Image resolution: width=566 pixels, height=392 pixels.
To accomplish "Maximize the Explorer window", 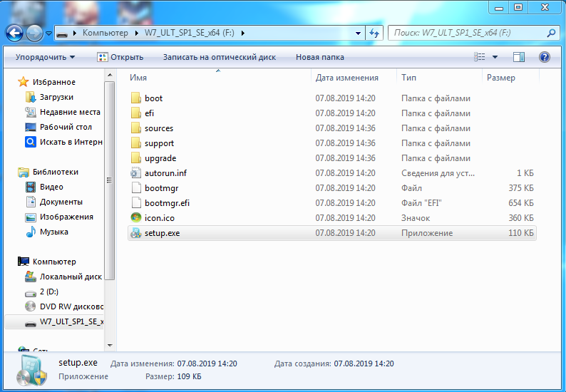I will coord(518,7).
